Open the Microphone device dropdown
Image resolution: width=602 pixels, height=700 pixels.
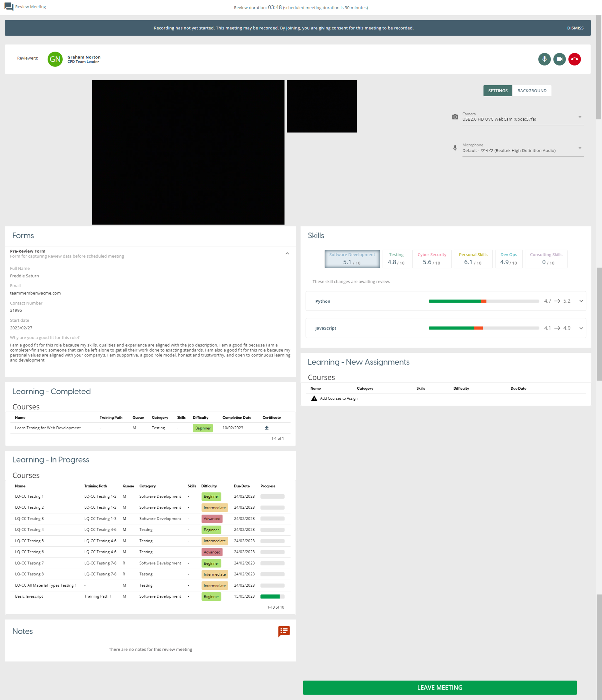(580, 148)
